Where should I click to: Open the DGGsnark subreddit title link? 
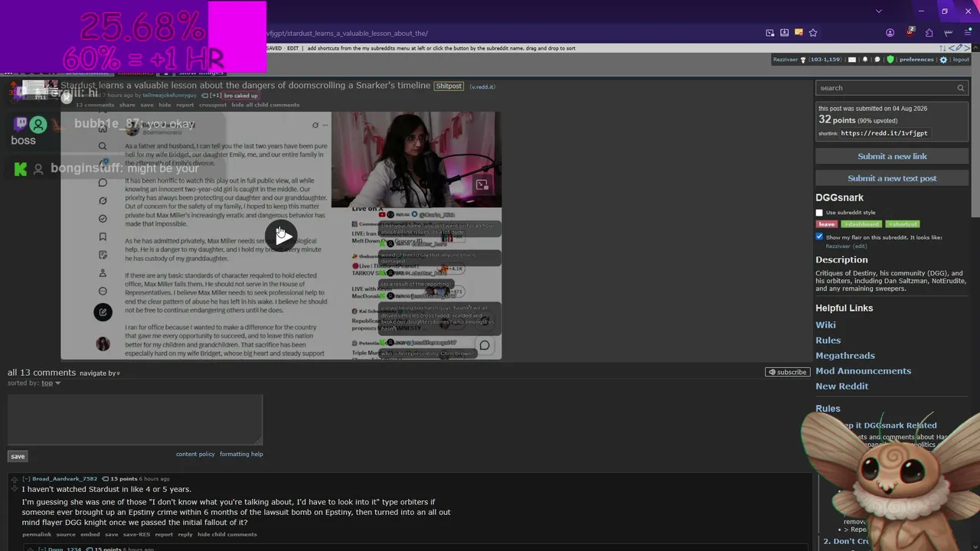point(839,197)
